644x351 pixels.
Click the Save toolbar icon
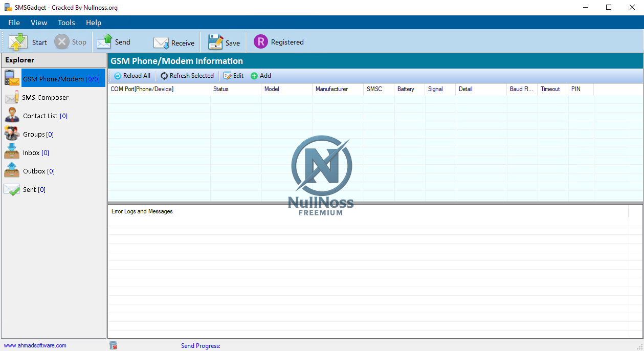click(216, 42)
